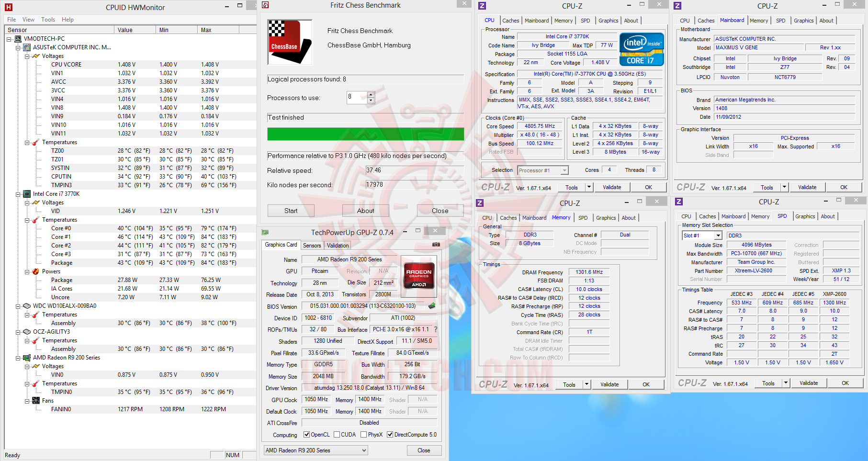The width and height of the screenshot is (868, 461).
Task: Increase processors to use with the spinner
Action: coord(371,95)
